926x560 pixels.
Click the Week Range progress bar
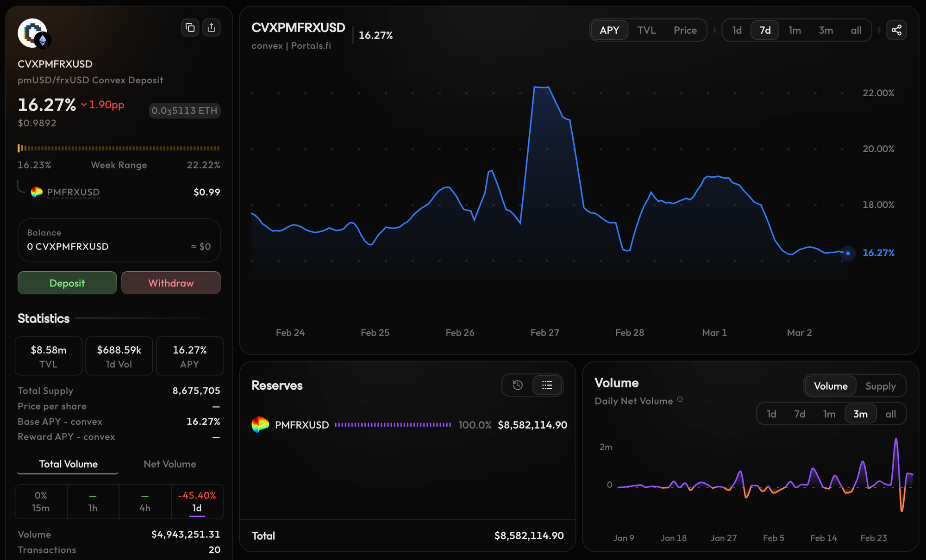(119, 149)
